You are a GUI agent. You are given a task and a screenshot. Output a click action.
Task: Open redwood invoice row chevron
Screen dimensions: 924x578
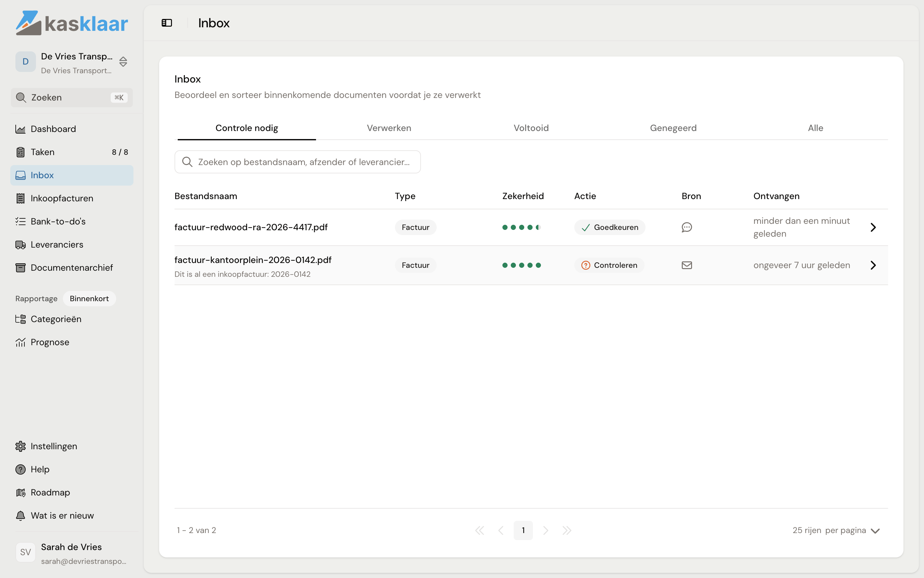(873, 227)
